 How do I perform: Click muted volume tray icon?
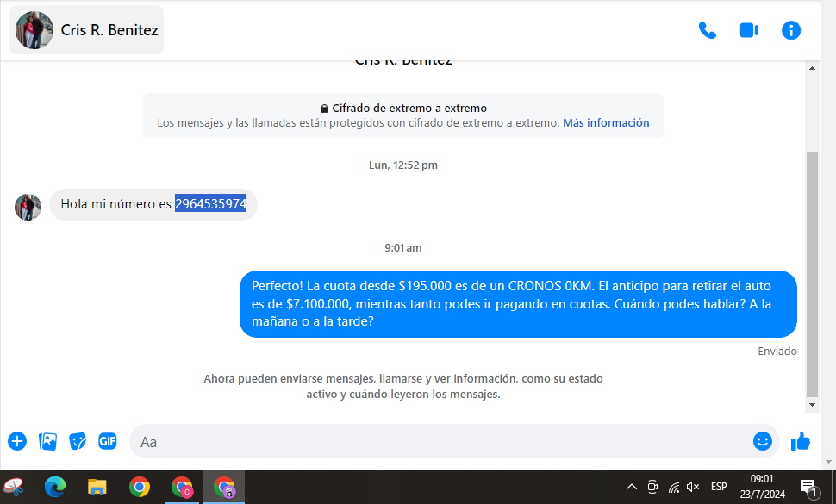coord(693,487)
